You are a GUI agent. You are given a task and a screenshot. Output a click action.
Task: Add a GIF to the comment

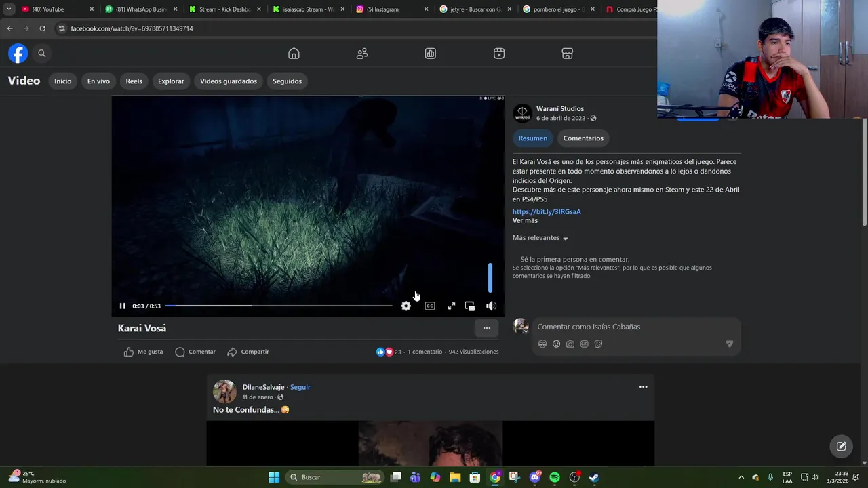pyautogui.click(x=585, y=344)
